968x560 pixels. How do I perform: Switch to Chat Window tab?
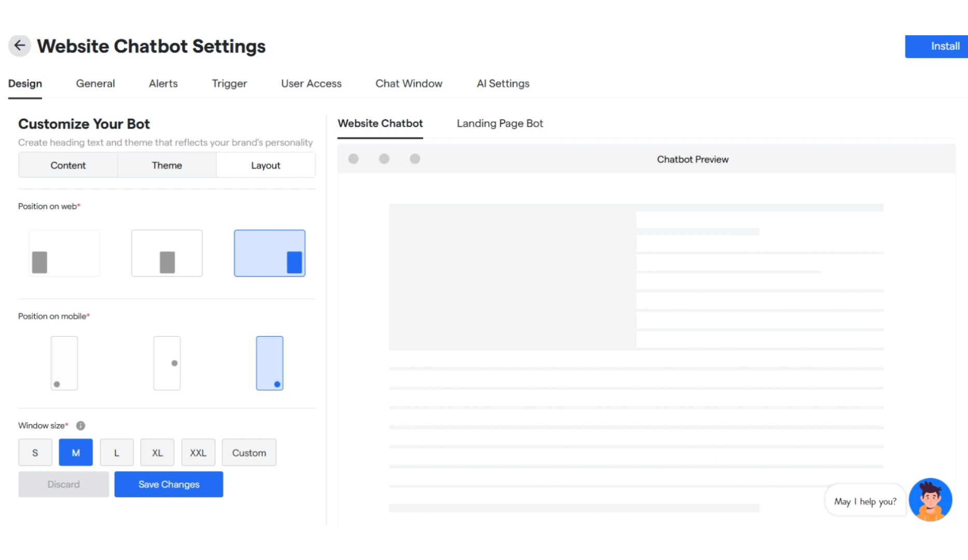coord(409,83)
